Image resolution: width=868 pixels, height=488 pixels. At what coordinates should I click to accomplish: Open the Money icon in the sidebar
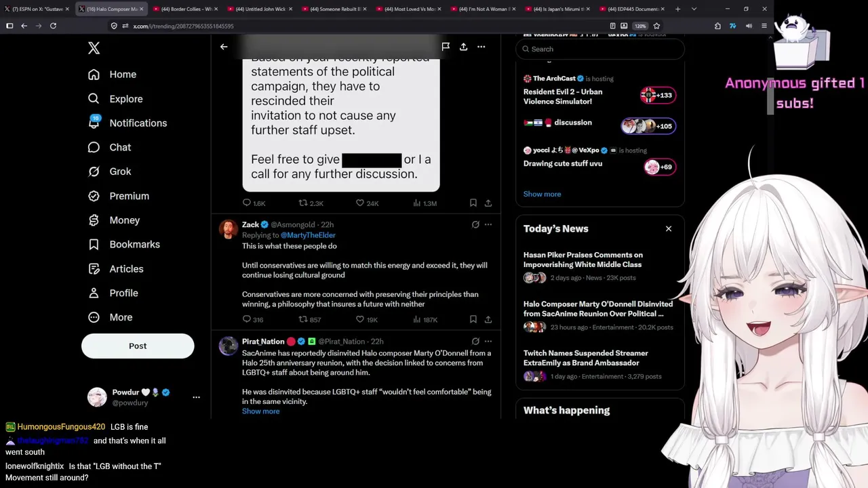pyautogui.click(x=94, y=220)
